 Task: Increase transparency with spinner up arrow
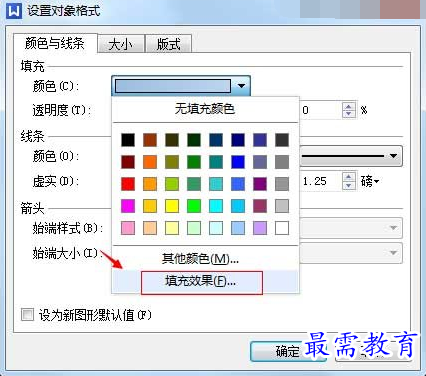pos(349,106)
